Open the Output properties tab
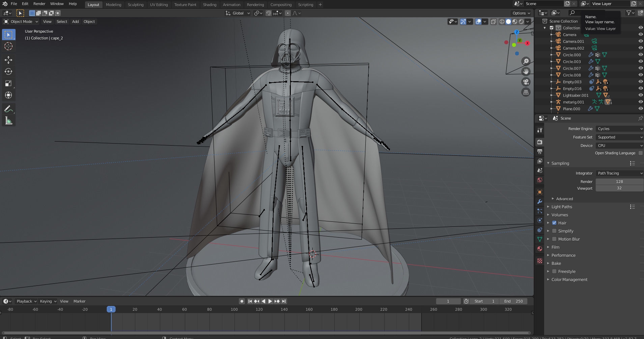The image size is (644, 339). tap(540, 151)
